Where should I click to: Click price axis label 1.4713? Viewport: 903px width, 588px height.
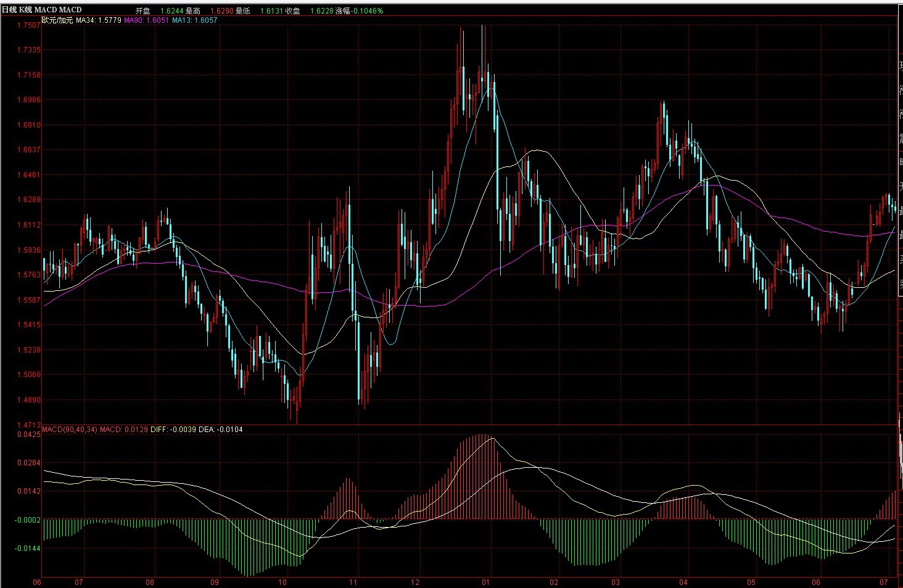pos(29,425)
